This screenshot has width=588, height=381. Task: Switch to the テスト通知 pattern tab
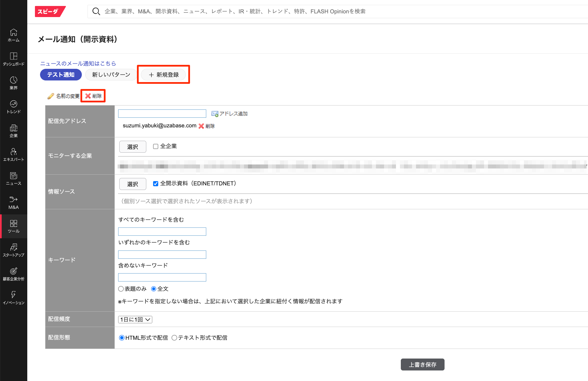[61, 74]
